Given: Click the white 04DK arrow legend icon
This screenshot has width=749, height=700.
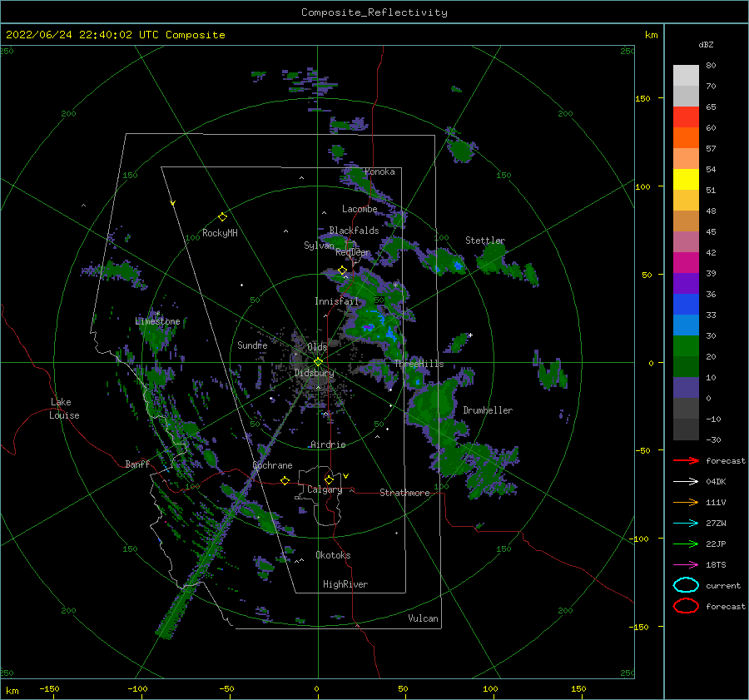Looking at the screenshot, I should [x=686, y=481].
